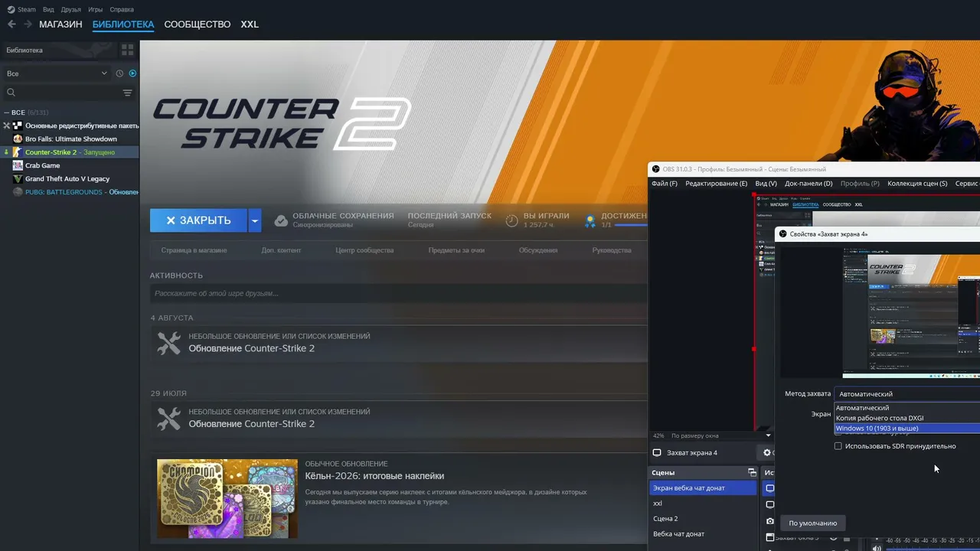
Task: Open Страница в магазине link
Action: (x=194, y=250)
